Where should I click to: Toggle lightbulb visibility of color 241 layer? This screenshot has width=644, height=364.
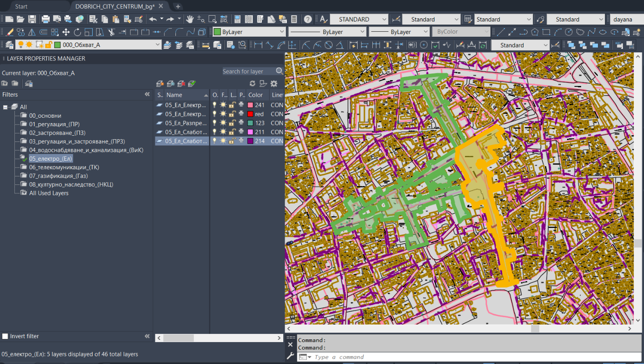[x=214, y=105]
